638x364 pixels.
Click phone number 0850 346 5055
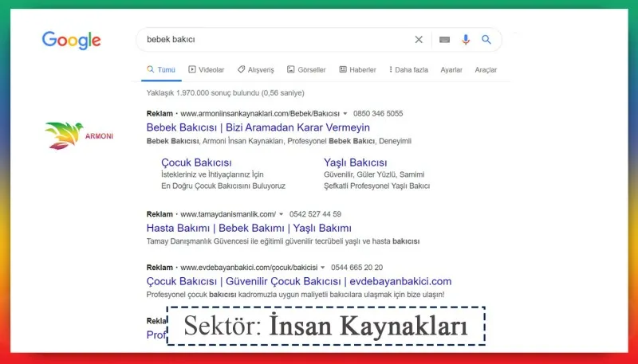click(378, 114)
